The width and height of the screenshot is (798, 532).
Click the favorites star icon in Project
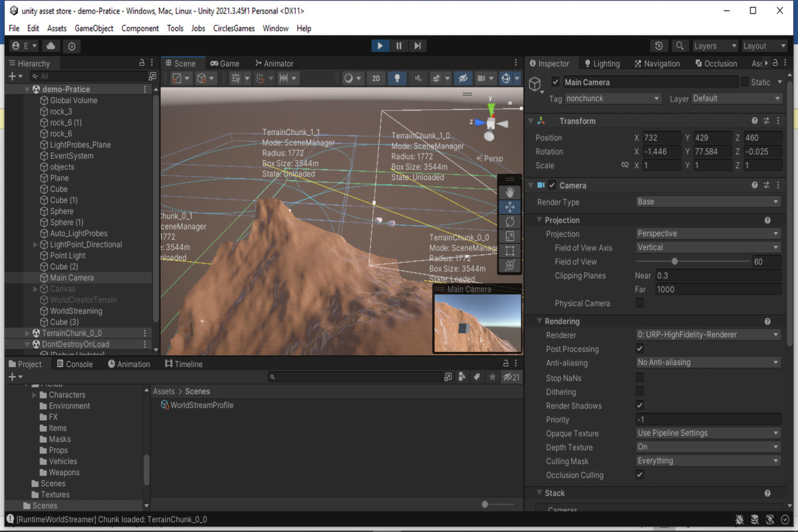492,377
